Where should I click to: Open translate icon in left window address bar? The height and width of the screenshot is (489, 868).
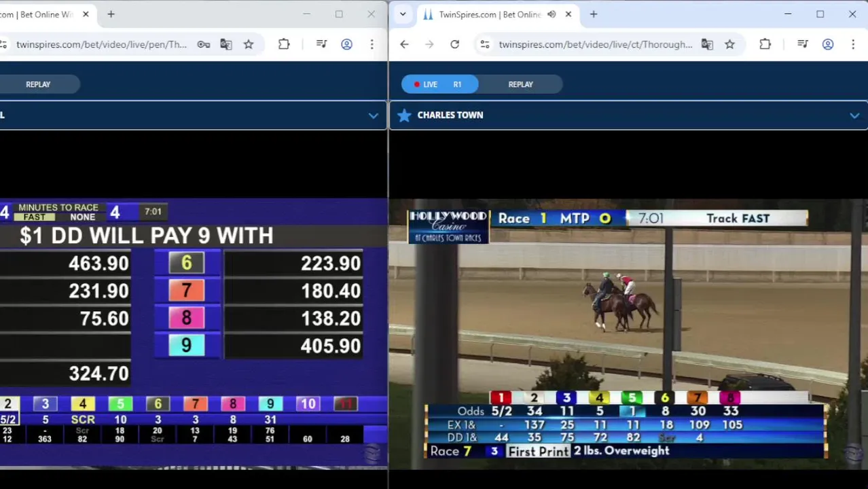pos(226,44)
